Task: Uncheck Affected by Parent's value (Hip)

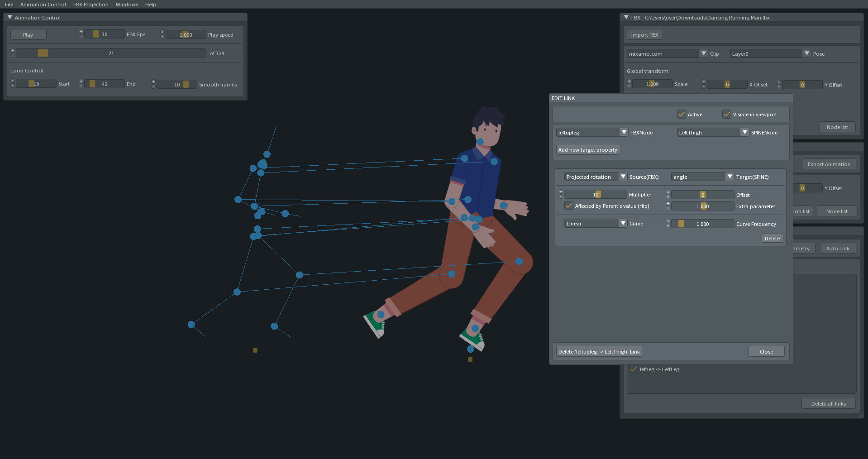Action: [568, 206]
